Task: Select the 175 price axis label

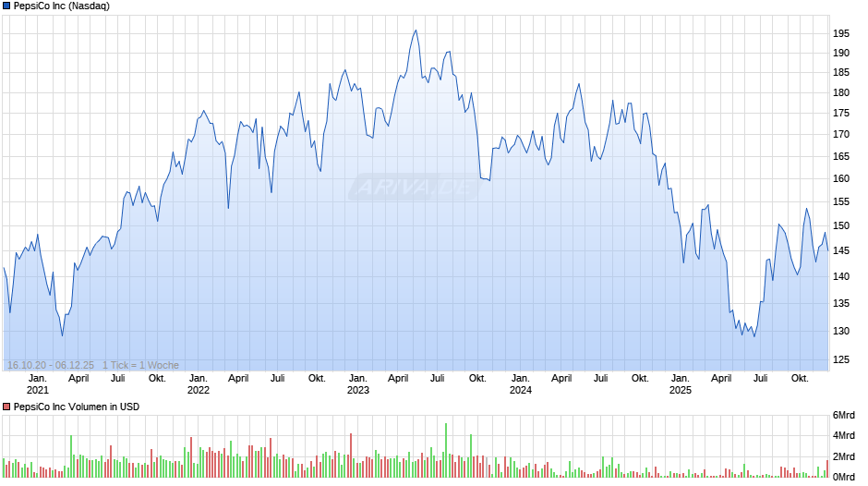Action: click(841, 113)
